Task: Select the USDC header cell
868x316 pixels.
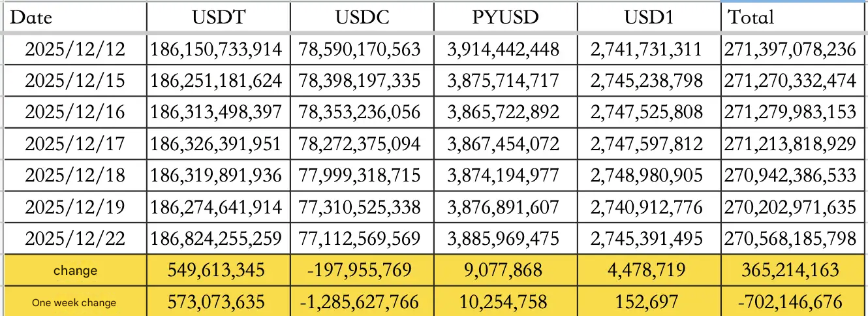Action: [362, 17]
